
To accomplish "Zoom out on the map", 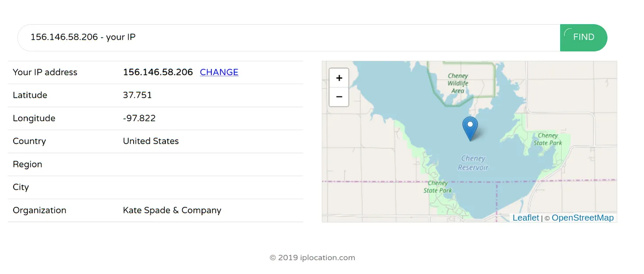I will [x=339, y=96].
